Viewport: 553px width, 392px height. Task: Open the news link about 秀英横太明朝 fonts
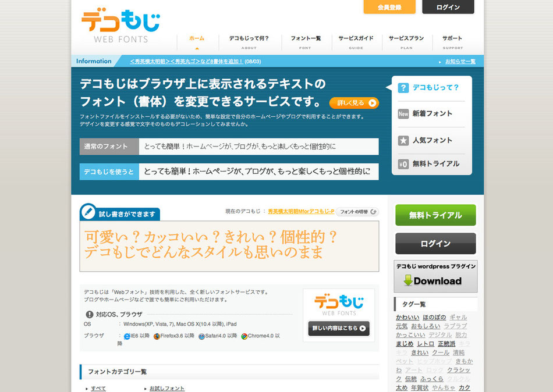pyautogui.click(x=187, y=61)
